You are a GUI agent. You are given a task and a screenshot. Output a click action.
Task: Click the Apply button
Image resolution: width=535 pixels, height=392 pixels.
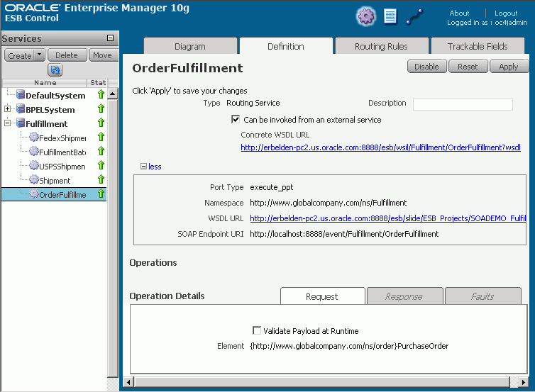coord(509,67)
